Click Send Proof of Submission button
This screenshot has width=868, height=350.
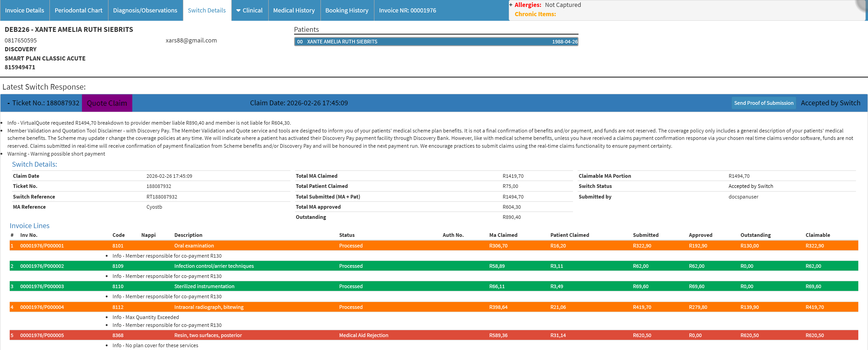pos(763,103)
